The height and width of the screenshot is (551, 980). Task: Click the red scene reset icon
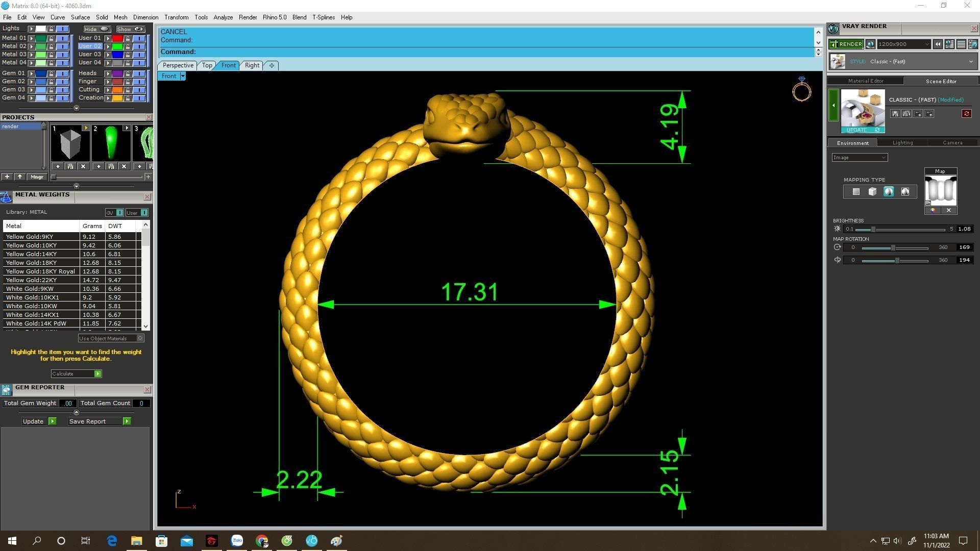click(x=966, y=114)
